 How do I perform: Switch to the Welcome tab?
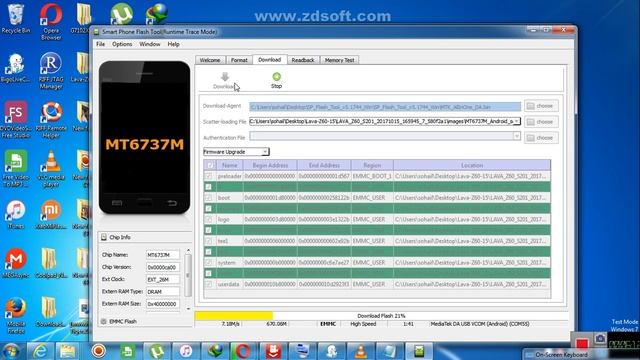(x=210, y=60)
